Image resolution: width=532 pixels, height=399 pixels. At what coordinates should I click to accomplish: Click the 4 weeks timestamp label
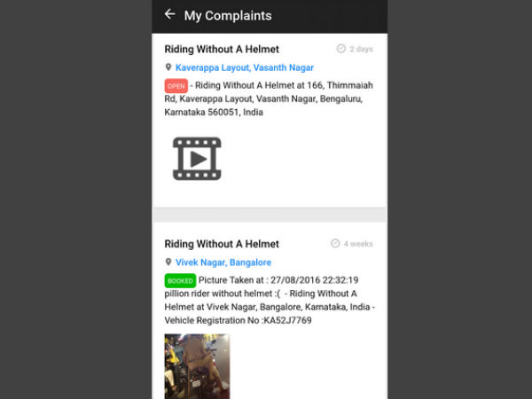click(x=358, y=244)
